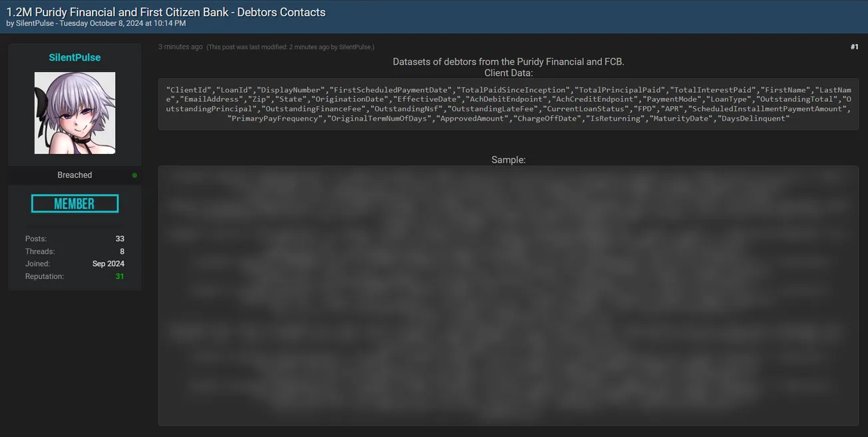
Task: Click the posts count 33
Action: coord(120,238)
